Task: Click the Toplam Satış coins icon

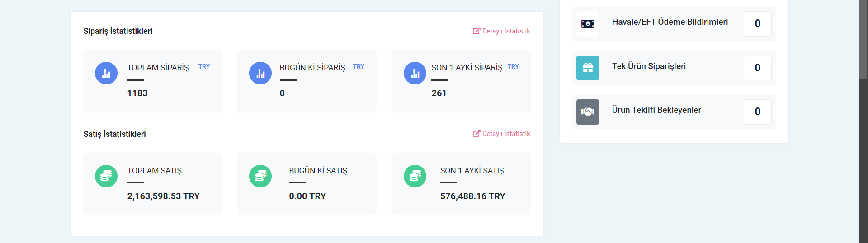Action: point(106,176)
